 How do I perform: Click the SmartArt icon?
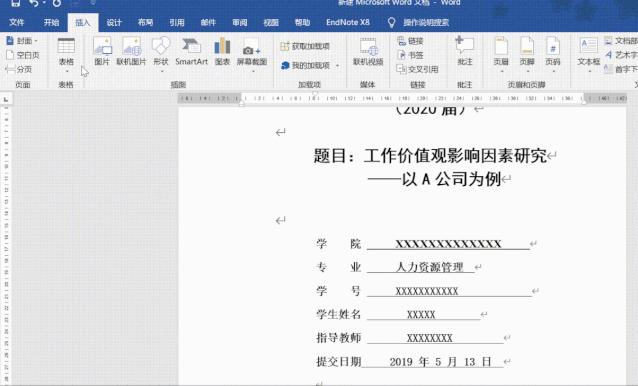191,51
